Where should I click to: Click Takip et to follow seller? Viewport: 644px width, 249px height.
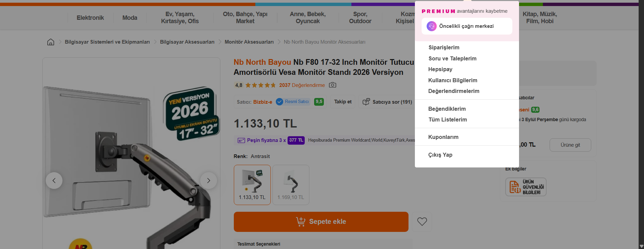pos(343,102)
